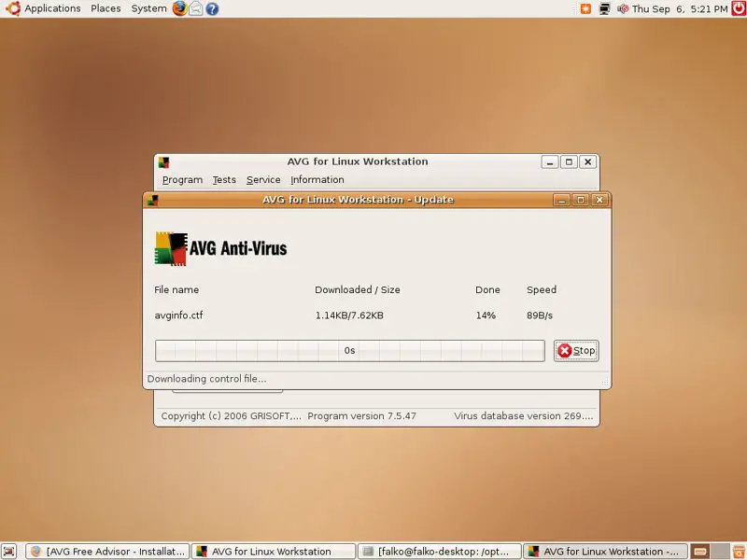
Task: Switch to the second workspace in the pager
Action: click(x=719, y=552)
